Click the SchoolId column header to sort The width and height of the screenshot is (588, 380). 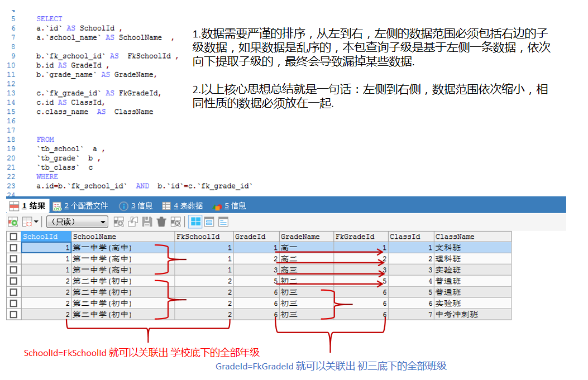[x=45, y=236]
